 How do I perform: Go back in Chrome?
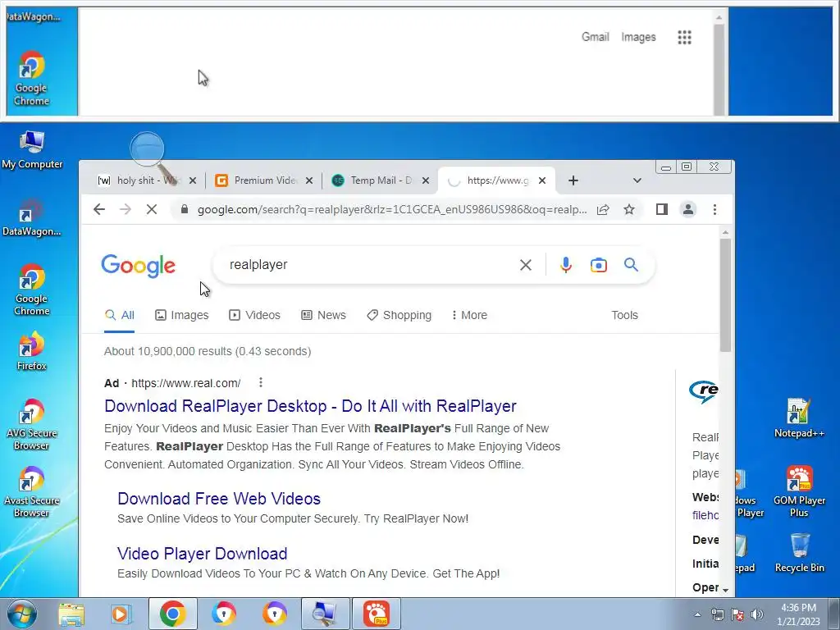tap(99, 209)
